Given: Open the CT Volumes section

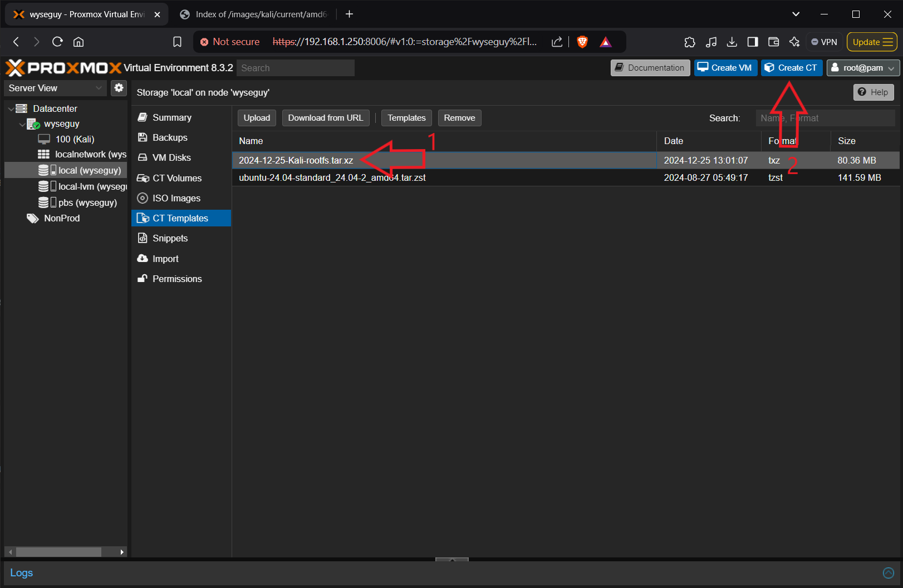Looking at the screenshot, I should pyautogui.click(x=181, y=178).
